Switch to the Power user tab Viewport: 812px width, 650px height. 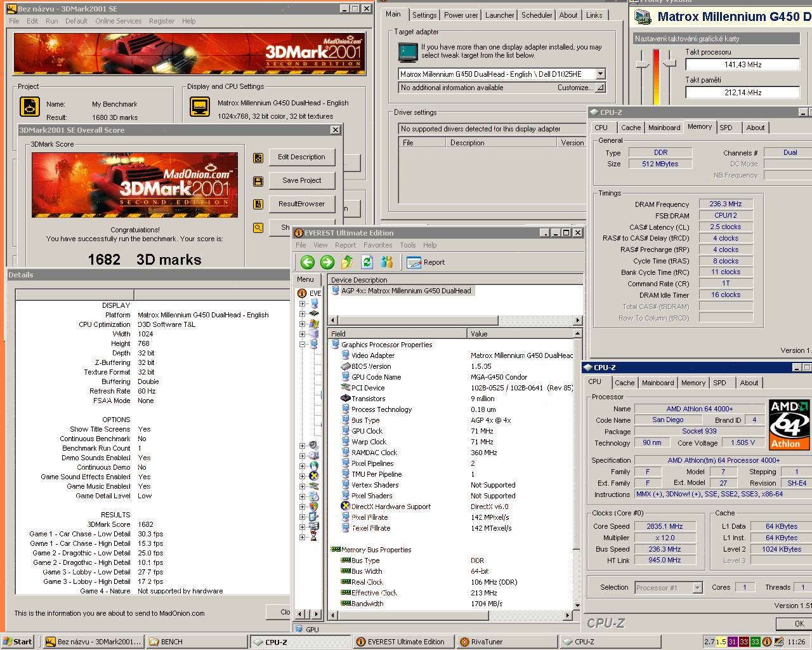pos(461,15)
